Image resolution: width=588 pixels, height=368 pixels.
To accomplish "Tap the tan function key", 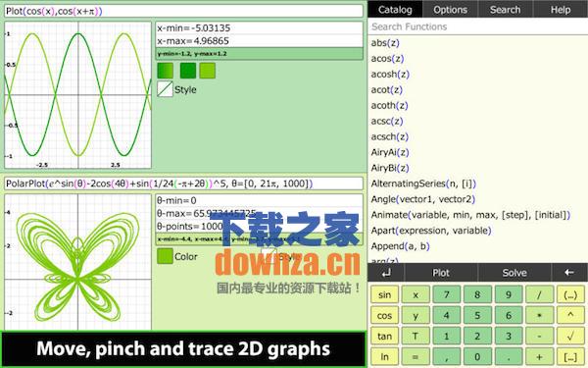I will [384, 336].
